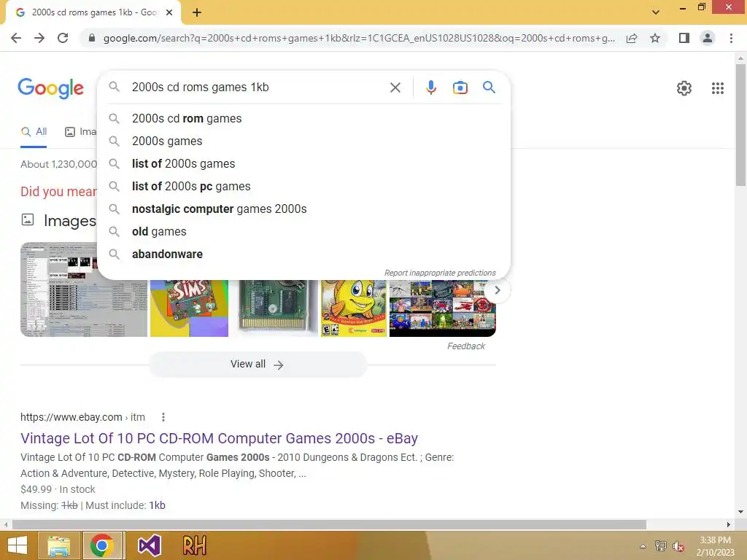747x560 pixels.
Task: Show next images with carousel arrow
Action: tap(498, 290)
